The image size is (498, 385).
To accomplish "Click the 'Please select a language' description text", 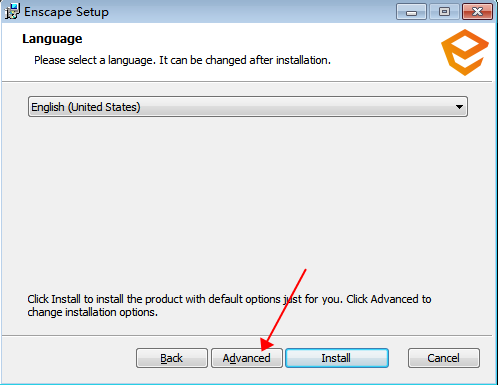I will 182,60.
